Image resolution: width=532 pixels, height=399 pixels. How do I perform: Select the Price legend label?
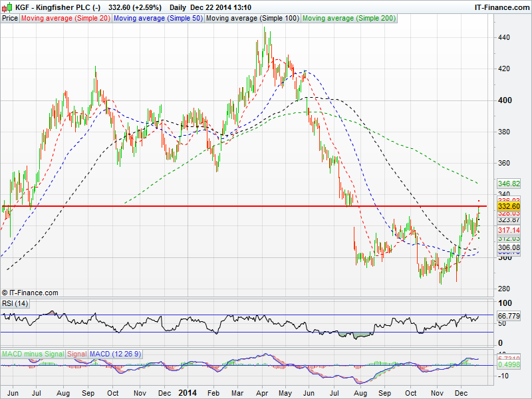10,19
